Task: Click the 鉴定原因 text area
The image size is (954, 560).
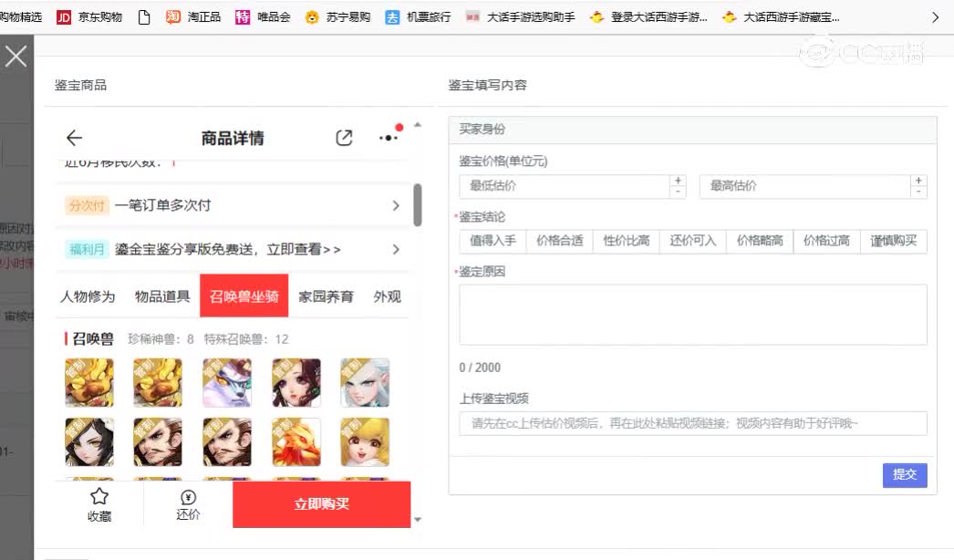Action: tap(692, 315)
